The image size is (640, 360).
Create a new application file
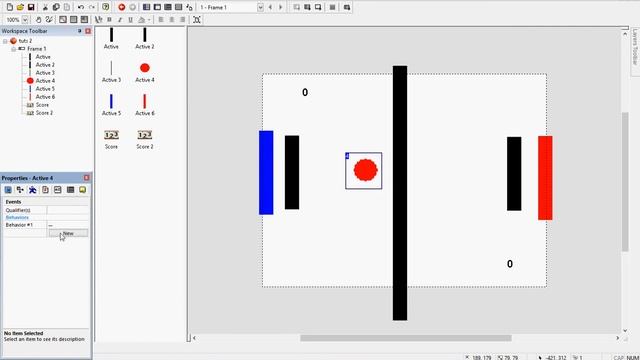[x=9, y=7]
